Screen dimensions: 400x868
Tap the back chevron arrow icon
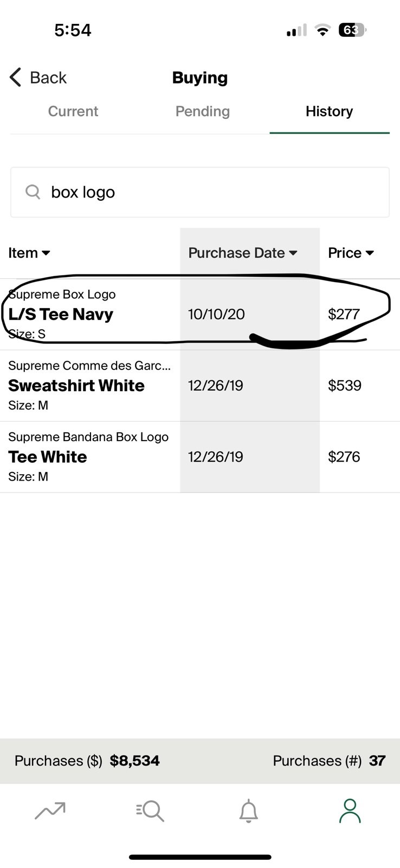coord(16,78)
